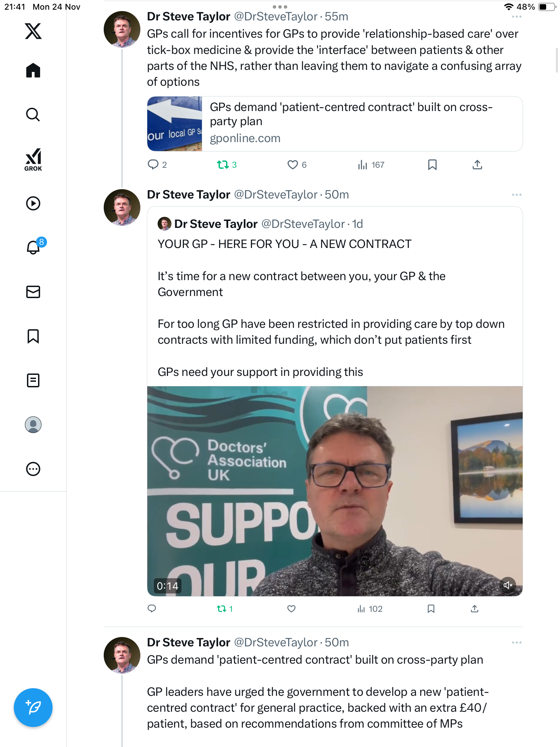Play the Doctors' Association UK video

[335, 491]
